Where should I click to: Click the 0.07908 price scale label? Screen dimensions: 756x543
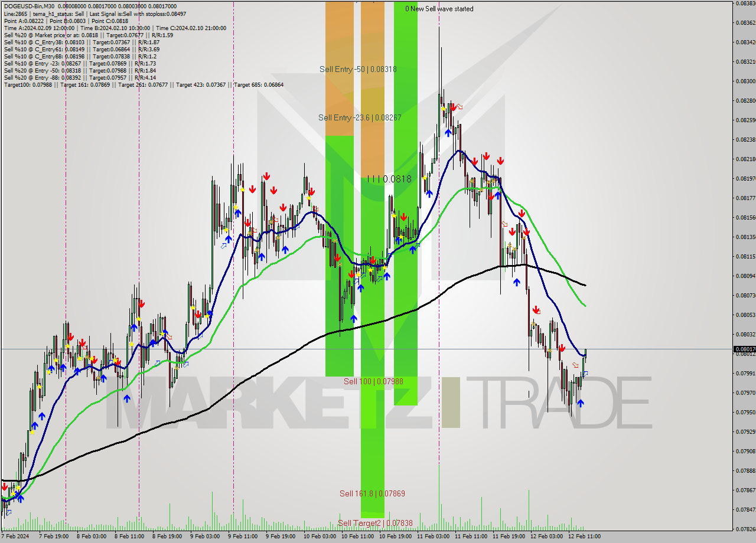click(745, 451)
